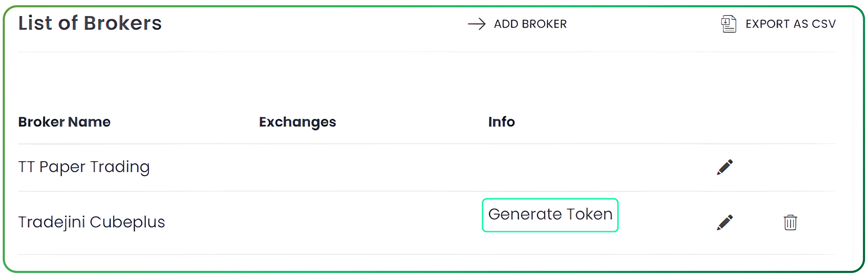
Task: Click the Info column header
Action: (501, 122)
